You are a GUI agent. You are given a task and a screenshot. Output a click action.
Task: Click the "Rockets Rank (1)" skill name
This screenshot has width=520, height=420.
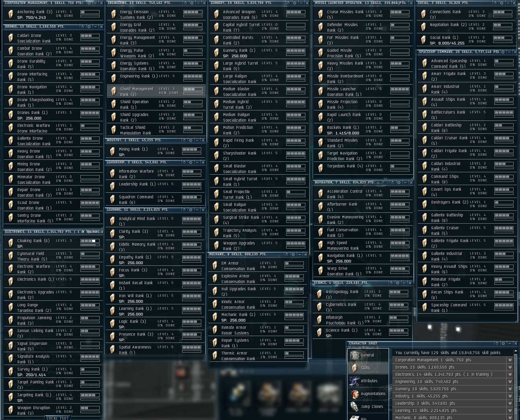coord(343,127)
